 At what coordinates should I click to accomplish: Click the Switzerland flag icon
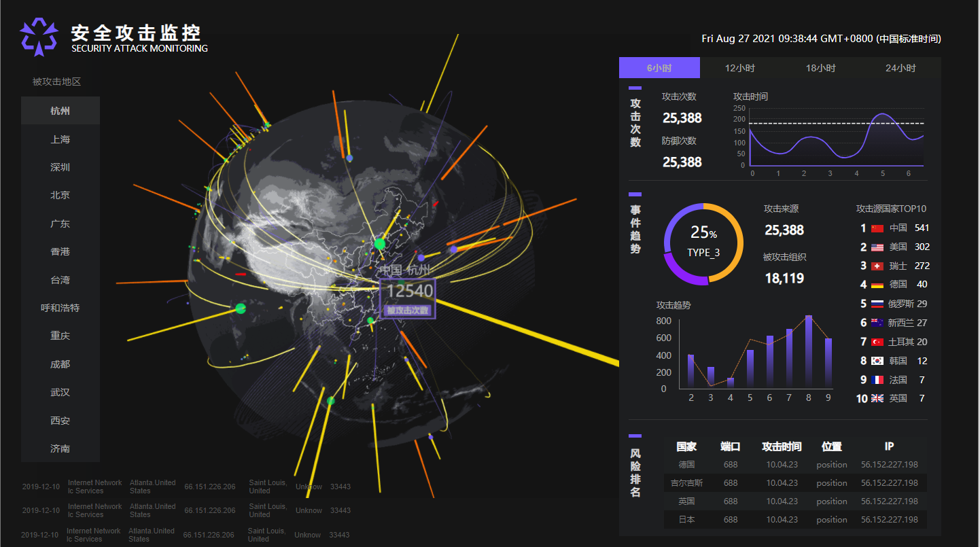(x=877, y=266)
